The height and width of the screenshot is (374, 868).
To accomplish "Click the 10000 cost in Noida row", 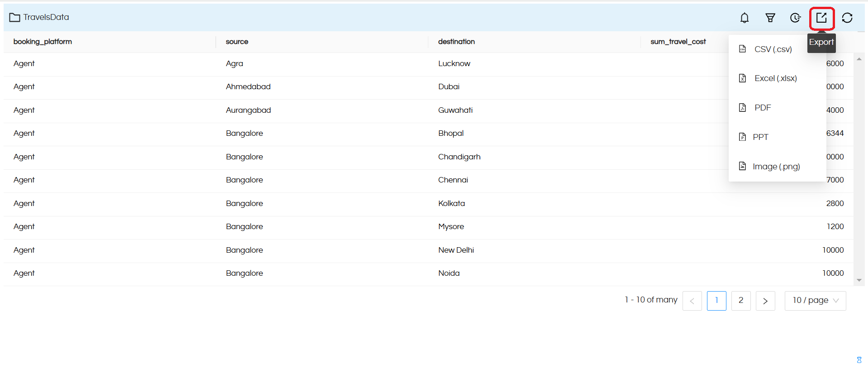I will [833, 273].
